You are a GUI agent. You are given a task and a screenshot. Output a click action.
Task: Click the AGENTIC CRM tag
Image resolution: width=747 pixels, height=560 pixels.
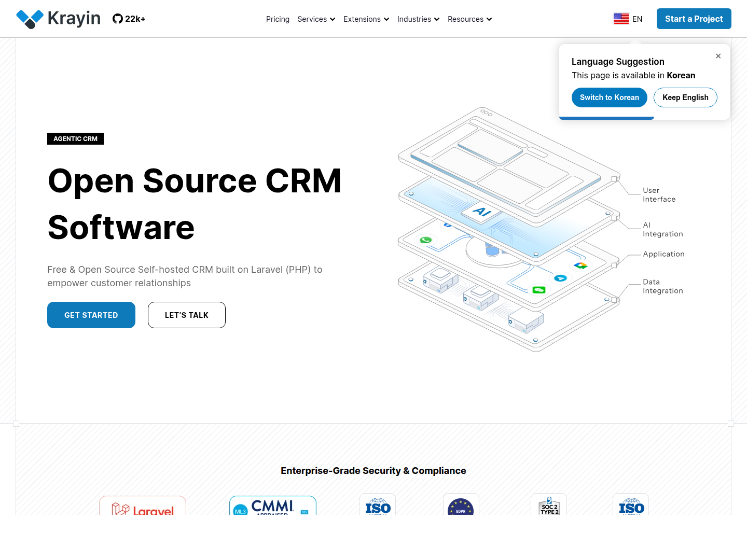point(76,139)
